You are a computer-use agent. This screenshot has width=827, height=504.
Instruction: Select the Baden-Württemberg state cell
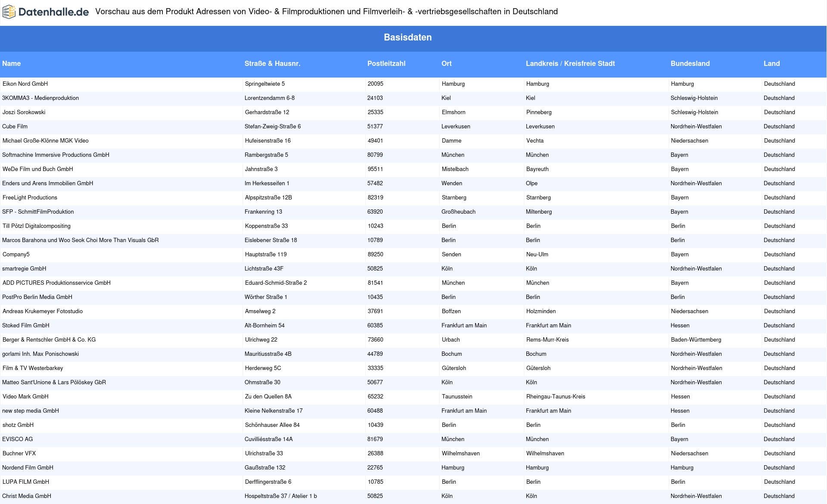point(696,340)
